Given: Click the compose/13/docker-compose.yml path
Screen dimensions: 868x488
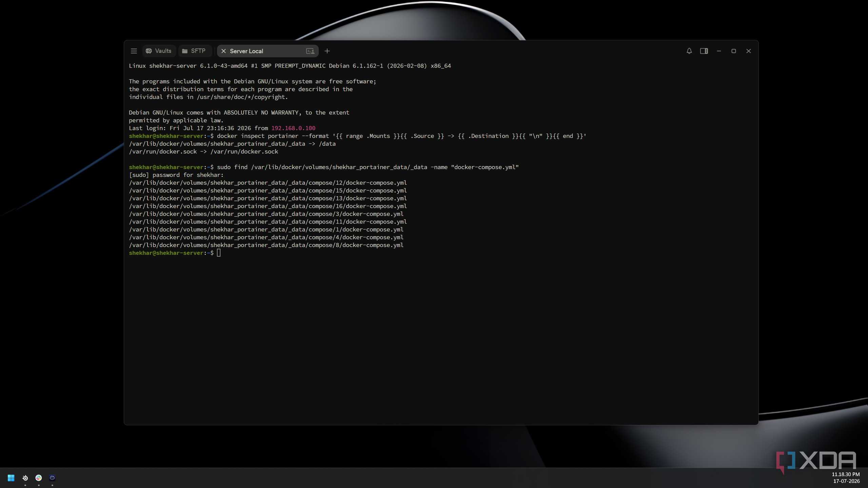Looking at the screenshot, I should [268, 198].
